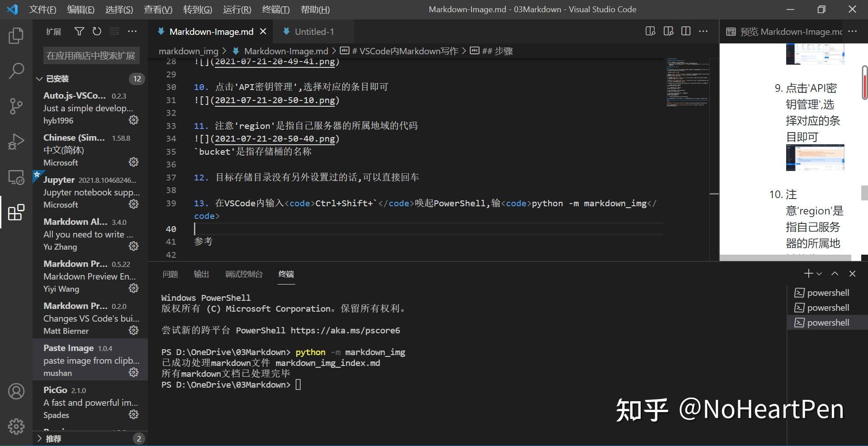Open the Manage gear in the activity bar
Viewport: 868px width, 446px height.
tap(16, 426)
